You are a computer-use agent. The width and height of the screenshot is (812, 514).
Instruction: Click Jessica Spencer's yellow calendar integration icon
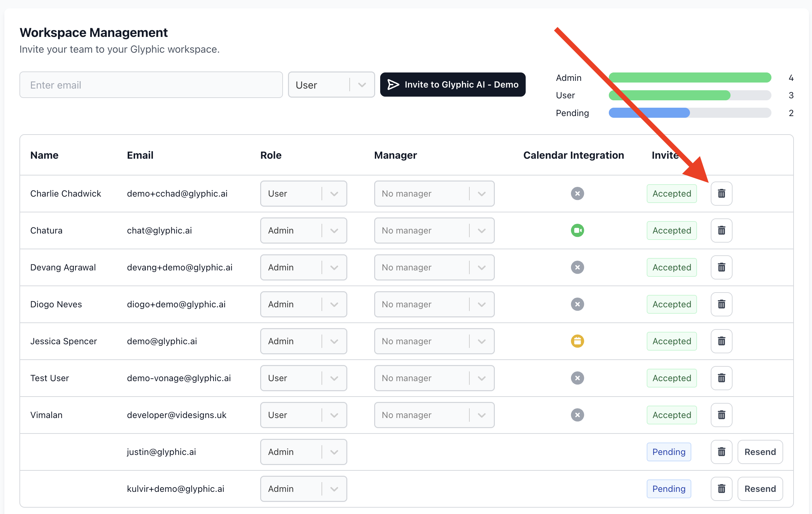pos(577,341)
